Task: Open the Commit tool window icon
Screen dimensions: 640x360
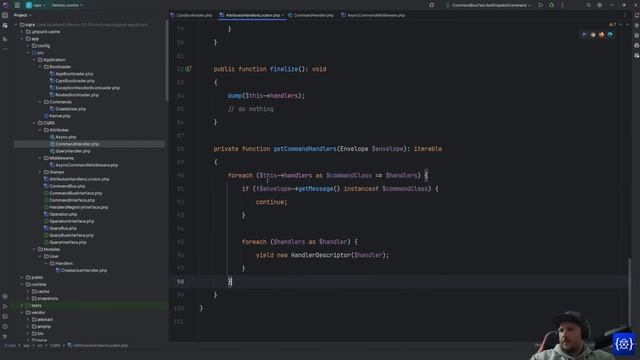Action: [5, 26]
